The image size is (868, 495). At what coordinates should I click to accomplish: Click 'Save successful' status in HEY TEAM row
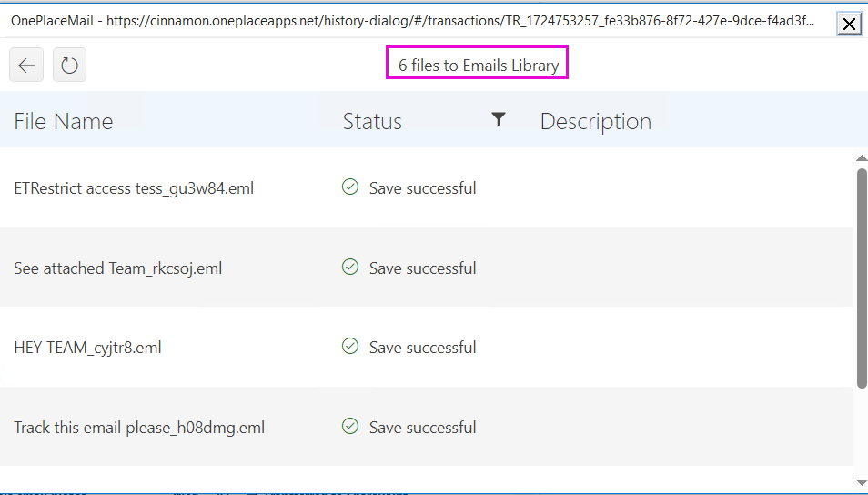(x=422, y=348)
